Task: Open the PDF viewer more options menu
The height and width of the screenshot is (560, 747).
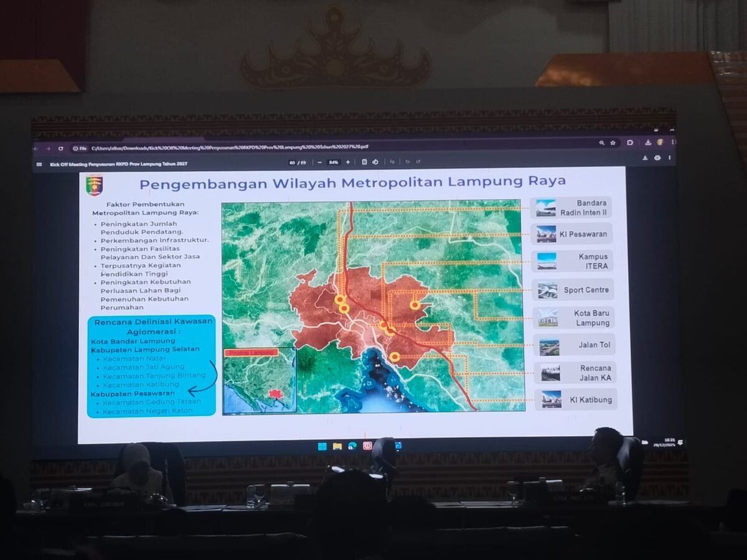Action: click(670, 158)
